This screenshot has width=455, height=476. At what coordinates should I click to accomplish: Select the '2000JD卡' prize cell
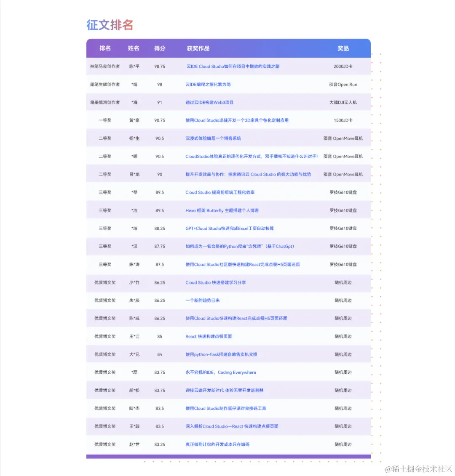(x=343, y=66)
